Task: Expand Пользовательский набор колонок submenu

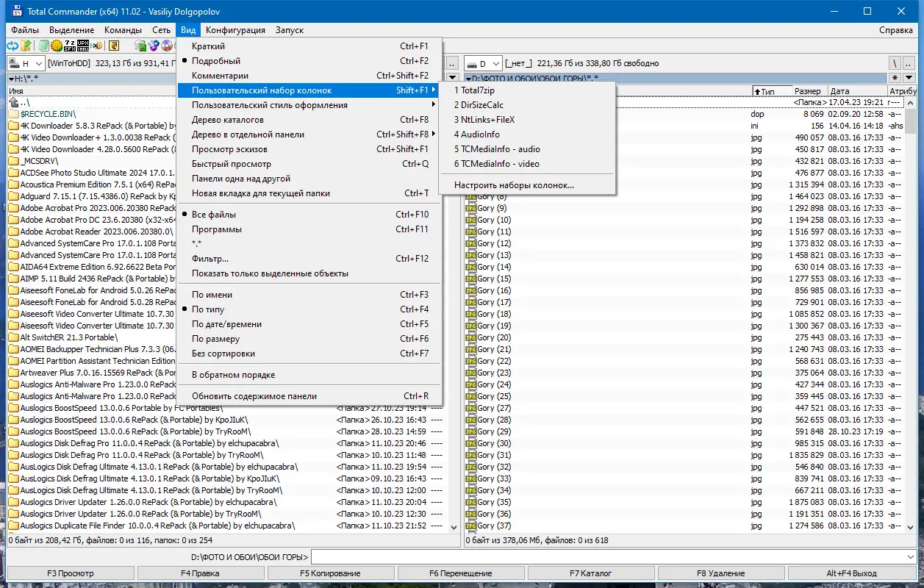Action: tap(309, 90)
